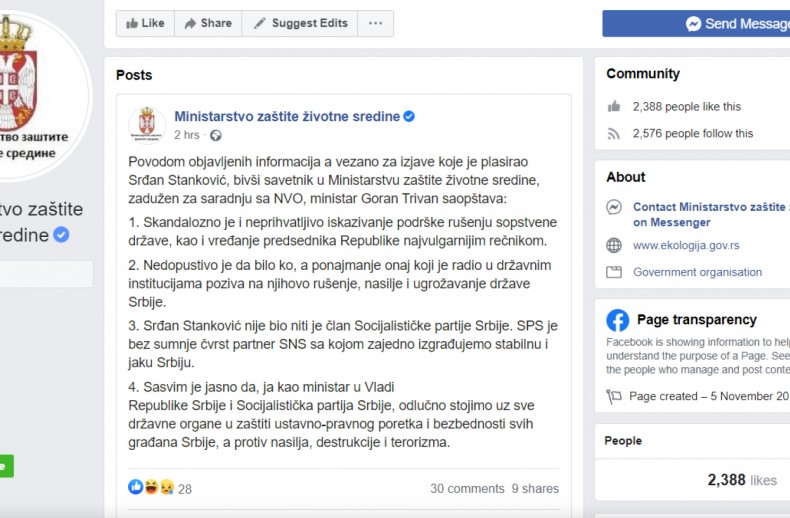Image resolution: width=790 pixels, height=518 pixels.
Task: Click the Posts section heading
Action: point(134,75)
